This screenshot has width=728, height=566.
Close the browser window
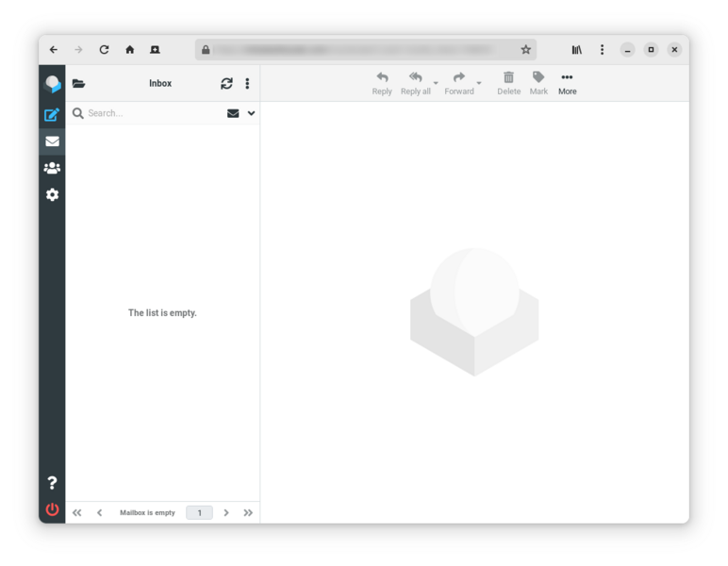coord(674,50)
